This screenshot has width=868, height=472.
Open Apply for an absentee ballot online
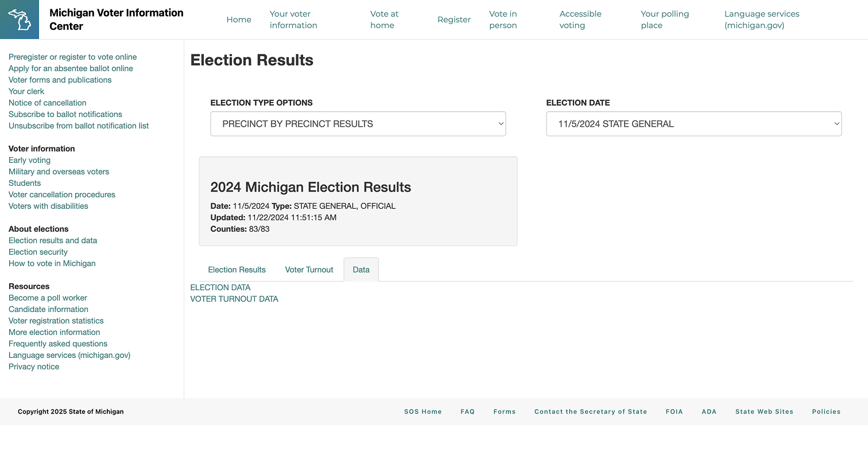coord(71,68)
